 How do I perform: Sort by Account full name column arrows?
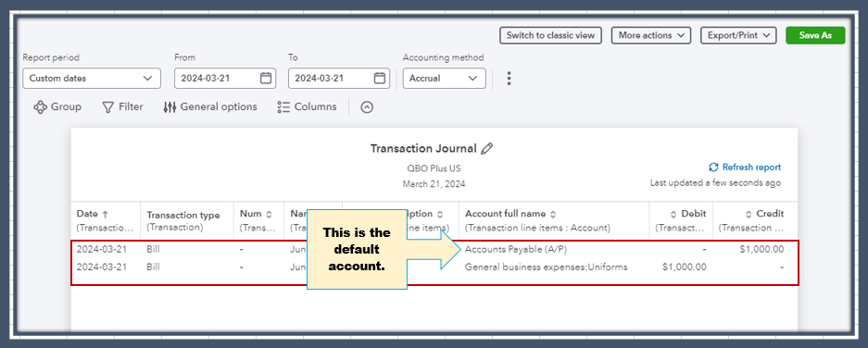552,214
